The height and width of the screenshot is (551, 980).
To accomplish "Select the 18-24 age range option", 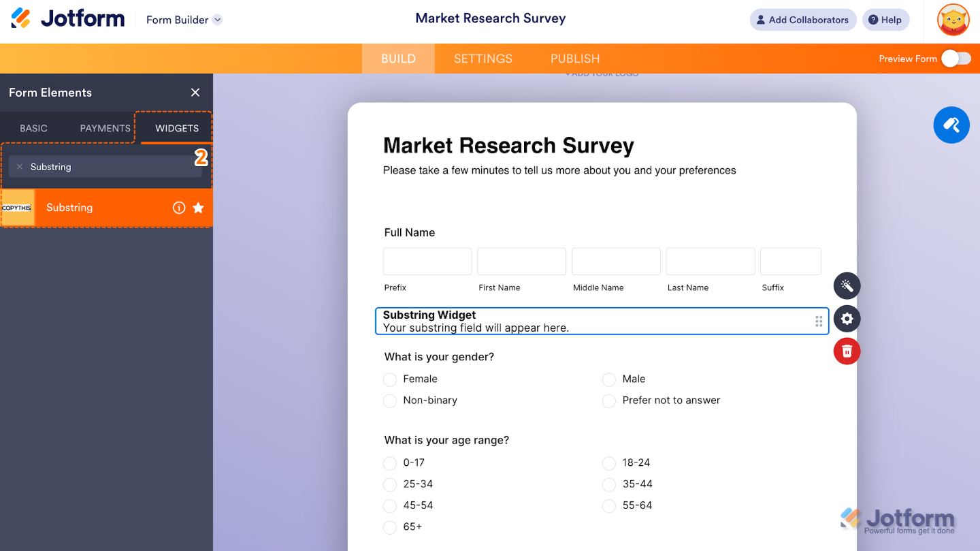I will tap(609, 463).
